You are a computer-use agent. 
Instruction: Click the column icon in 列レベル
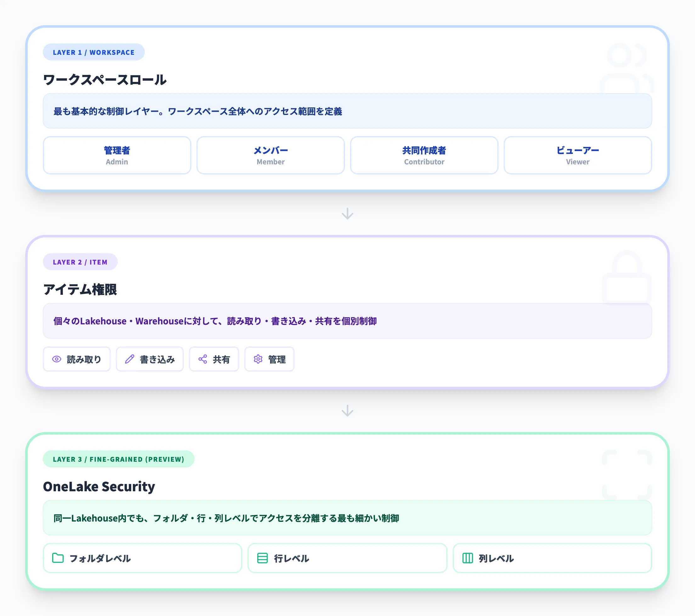467,558
